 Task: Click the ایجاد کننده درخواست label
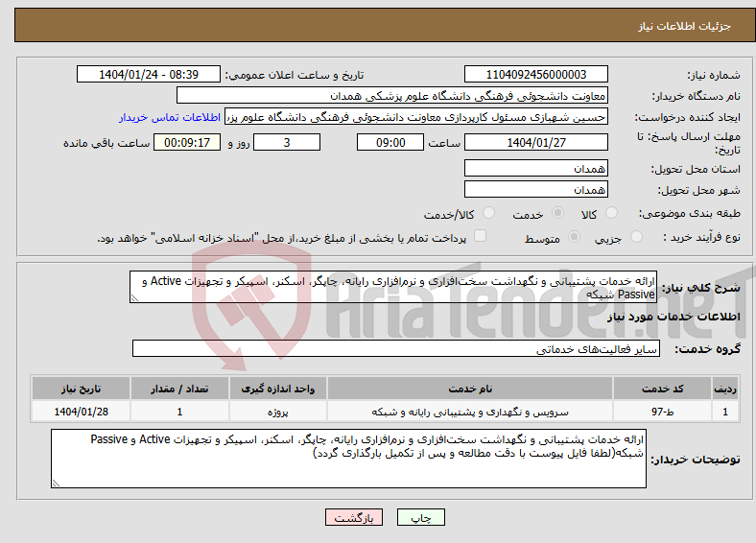tap(687, 117)
